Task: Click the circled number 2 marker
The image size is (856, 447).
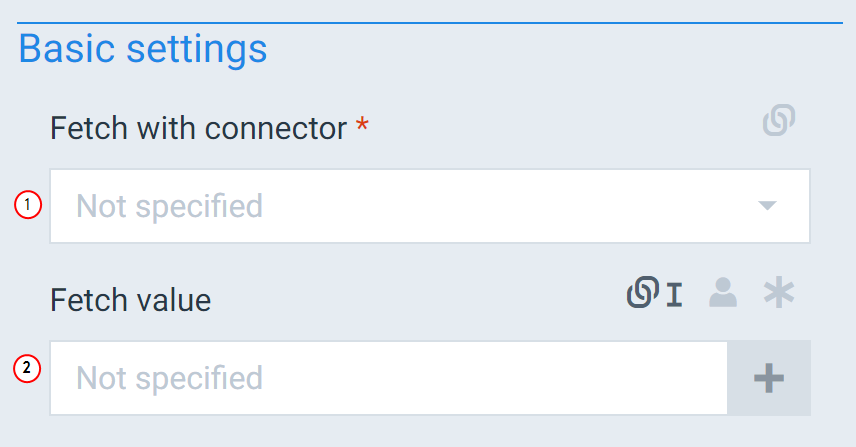Action: pos(27,368)
